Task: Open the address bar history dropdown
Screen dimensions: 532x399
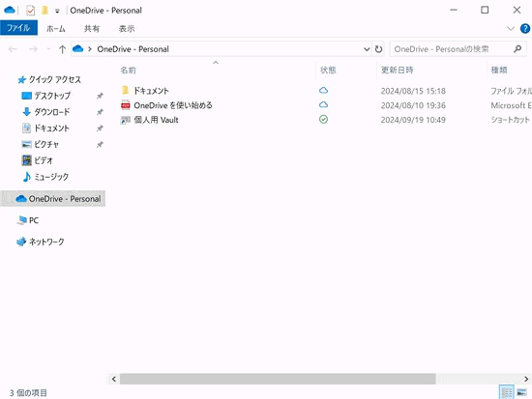Action: [x=367, y=49]
